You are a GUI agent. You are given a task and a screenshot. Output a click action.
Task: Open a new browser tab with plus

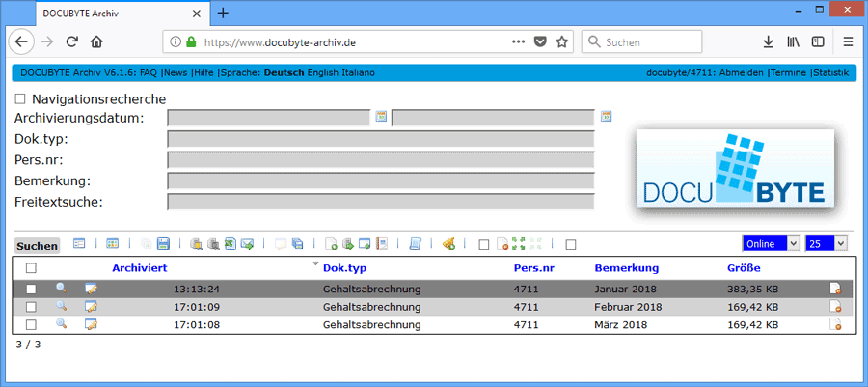pos(223,14)
